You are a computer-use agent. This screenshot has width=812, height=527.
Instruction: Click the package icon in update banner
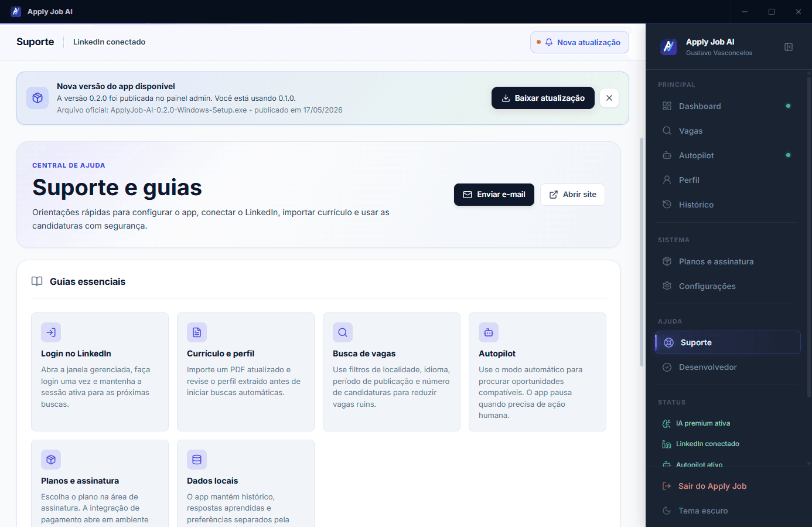[x=37, y=98]
